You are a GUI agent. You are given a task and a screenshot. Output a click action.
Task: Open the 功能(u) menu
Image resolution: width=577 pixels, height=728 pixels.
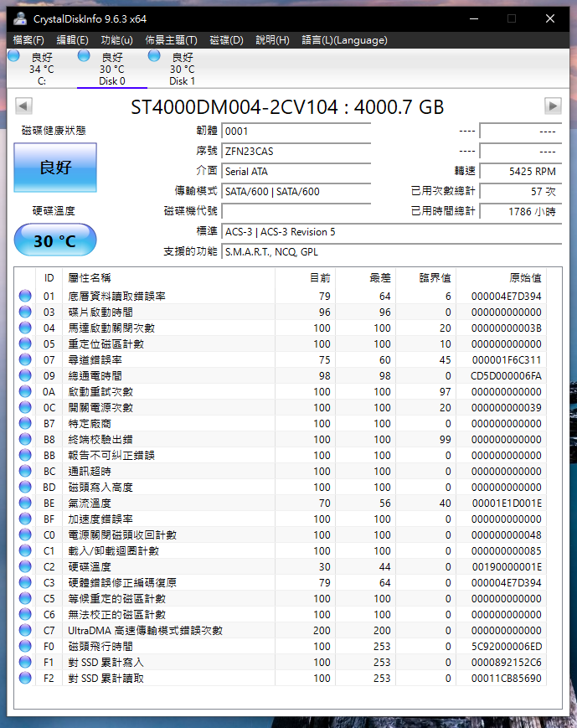tap(117, 40)
